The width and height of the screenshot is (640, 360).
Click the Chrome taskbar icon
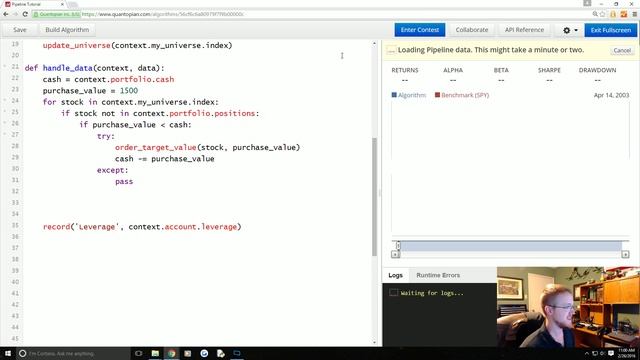[172, 353]
